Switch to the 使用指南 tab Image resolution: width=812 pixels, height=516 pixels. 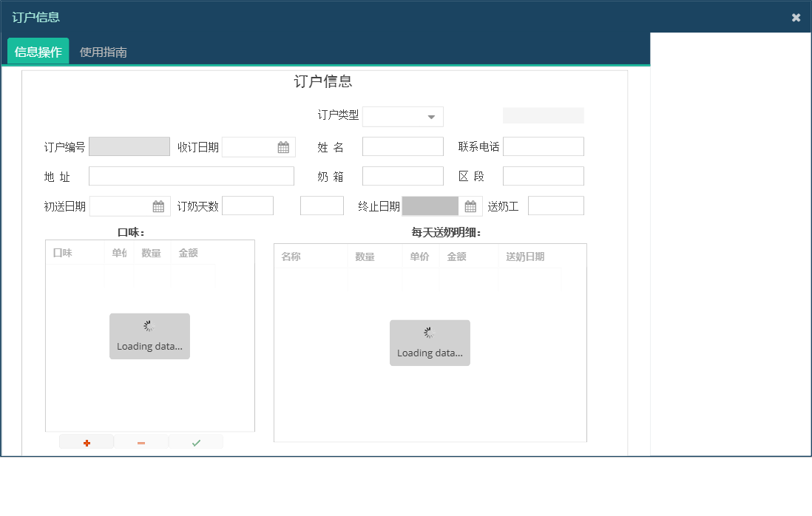pyautogui.click(x=103, y=52)
